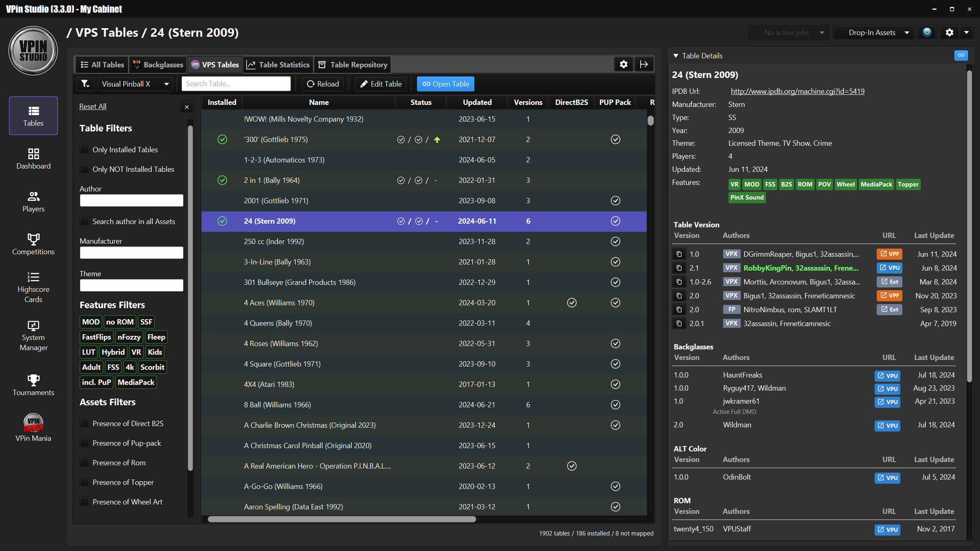Switch to Table Statistics tab
This screenshot has width=980, height=551.
pos(278,64)
